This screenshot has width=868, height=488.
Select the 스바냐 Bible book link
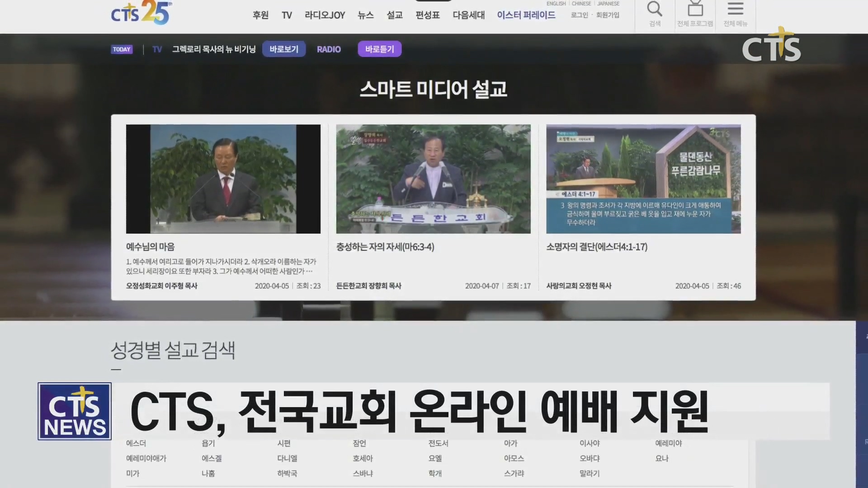coord(363,473)
